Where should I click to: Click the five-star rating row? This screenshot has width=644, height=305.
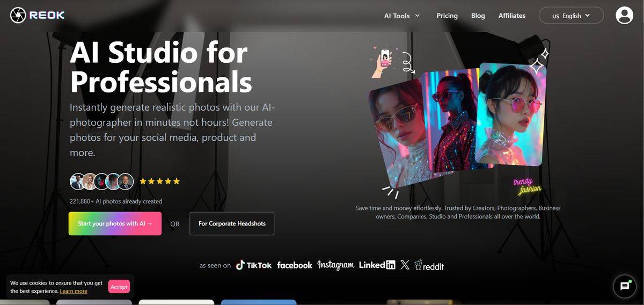click(159, 181)
